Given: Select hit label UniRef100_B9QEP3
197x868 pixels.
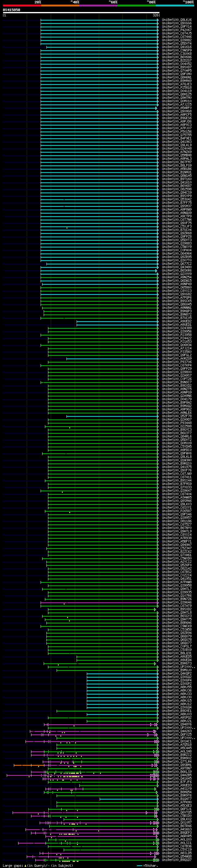Looking at the screenshot, I should tap(177, 832).
